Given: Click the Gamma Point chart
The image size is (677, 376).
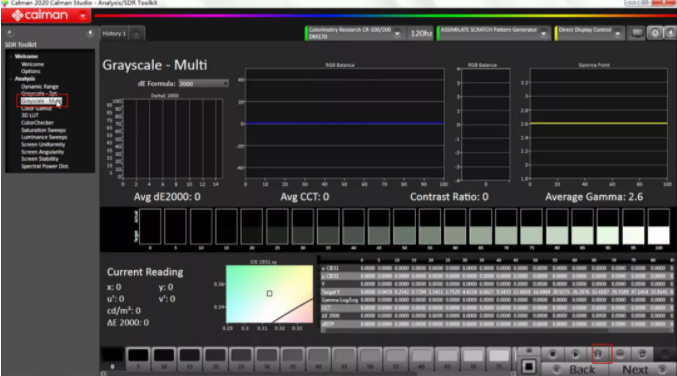Looking at the screenshot, I should (599, 123).
